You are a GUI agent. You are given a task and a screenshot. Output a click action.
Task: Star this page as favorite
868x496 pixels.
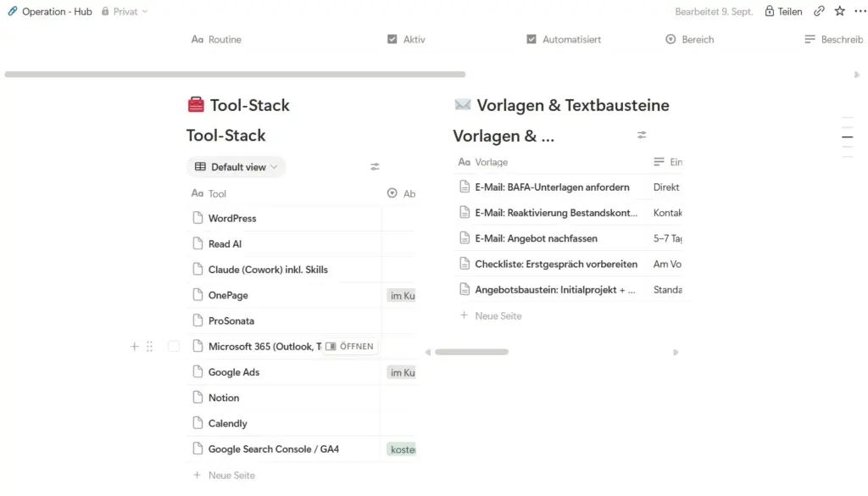840,11
